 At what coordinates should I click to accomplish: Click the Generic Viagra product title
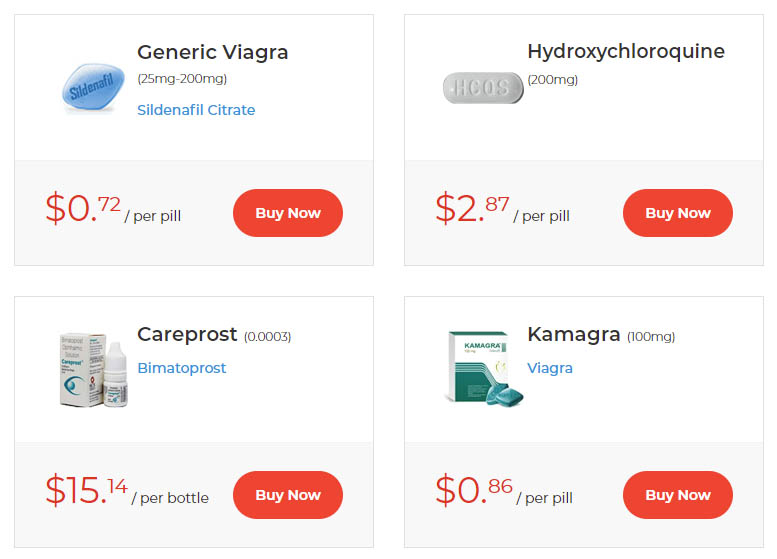(x=213, y=52)
